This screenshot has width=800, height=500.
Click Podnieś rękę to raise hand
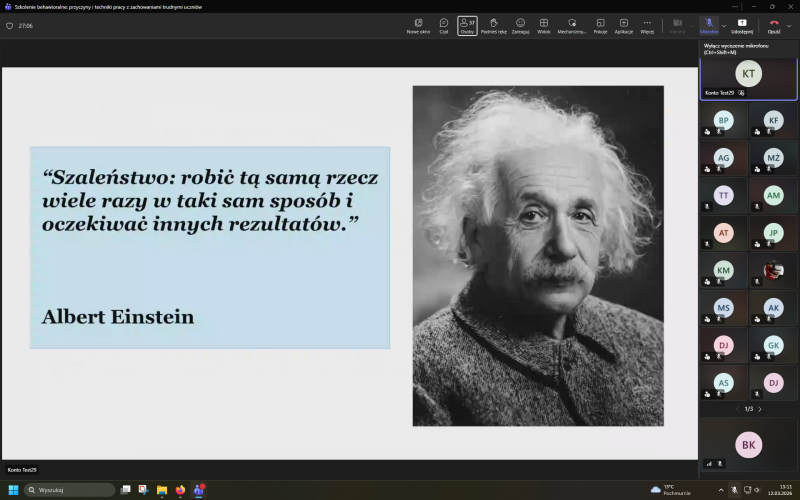tap(493, 25)
